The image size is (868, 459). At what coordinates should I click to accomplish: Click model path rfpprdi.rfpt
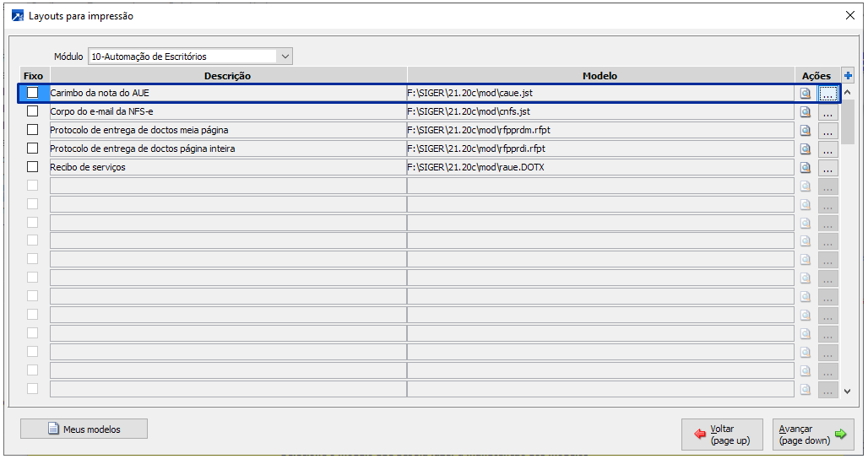[x=600, y=148]
